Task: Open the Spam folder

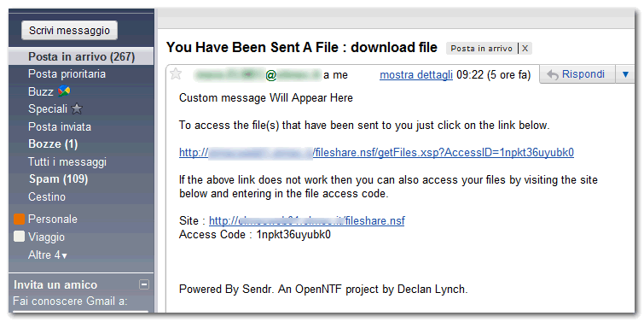Action: (58, 179)
